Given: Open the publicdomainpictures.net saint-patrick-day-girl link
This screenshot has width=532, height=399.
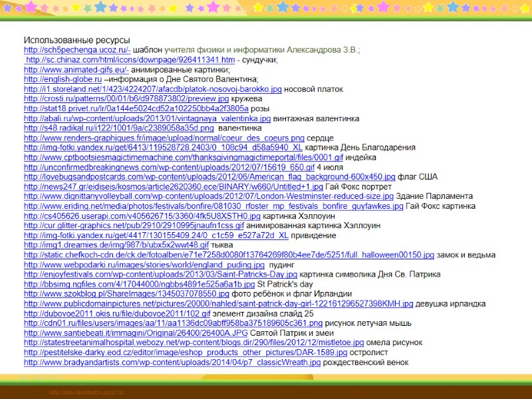Looking at the screenshot, I should 219,303.
